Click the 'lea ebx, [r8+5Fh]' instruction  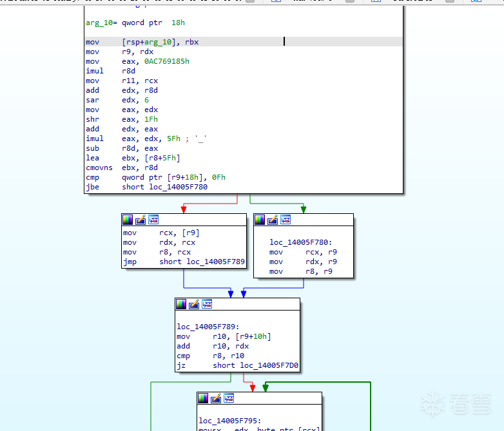(x=133, y=158)
